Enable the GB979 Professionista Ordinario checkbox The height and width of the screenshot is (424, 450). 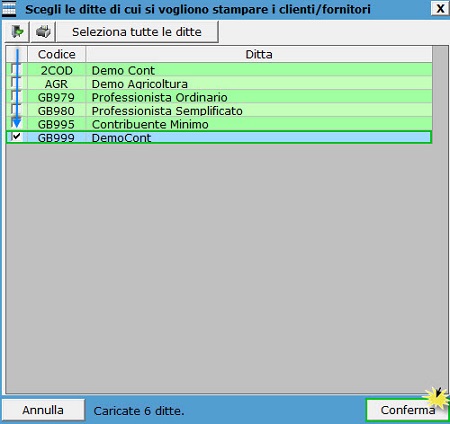[x=16, y=96]
